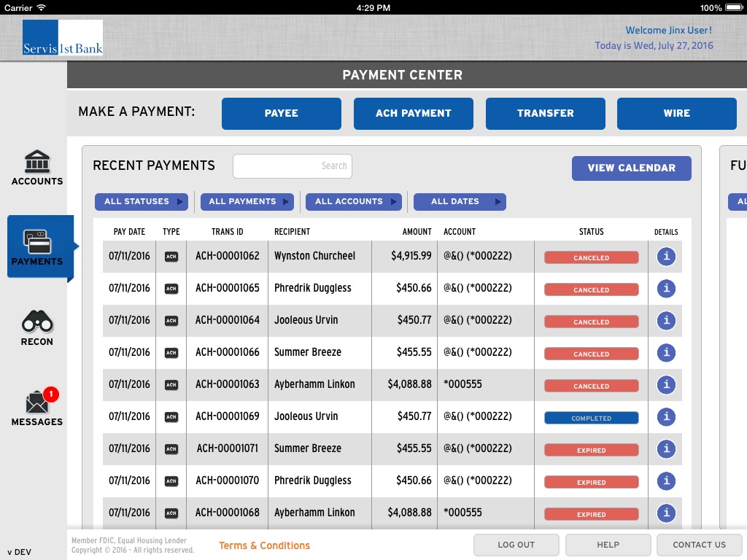Show details for ACH-00001066 payment

[666, 353]
